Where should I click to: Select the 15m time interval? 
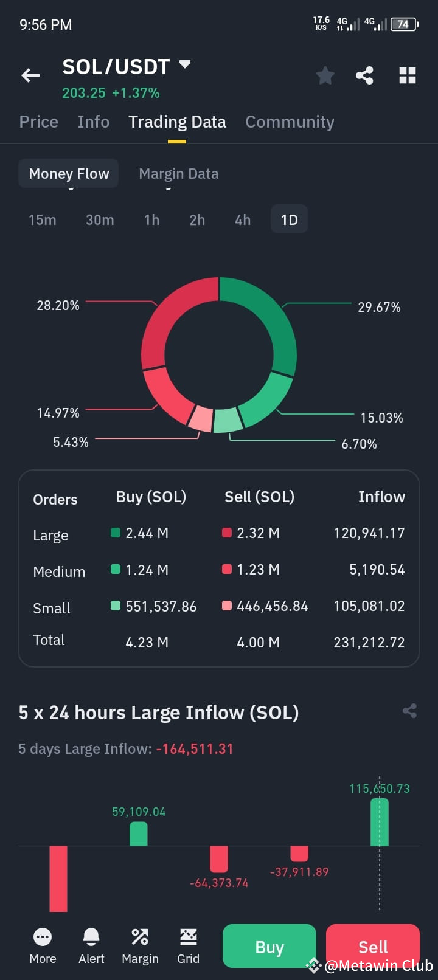tap(43, 219)
